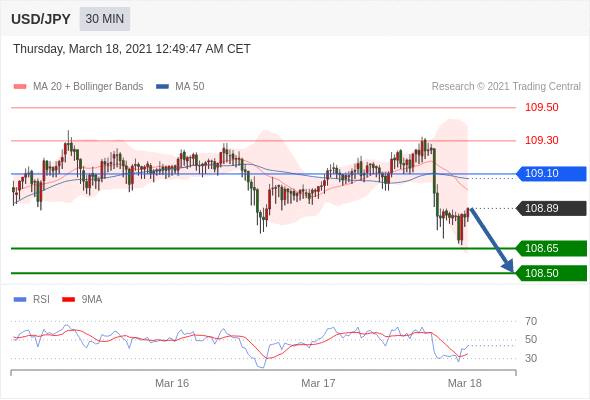Select the 109.10 pivot price tag
Viewport: 590px width, 400px height.
(x=552, y=173)
